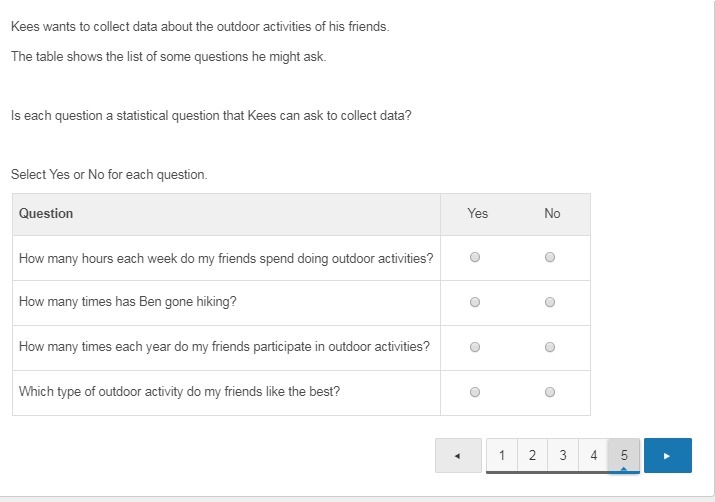
Task: Jump to page 3
Action: click(x=563, y=456)
